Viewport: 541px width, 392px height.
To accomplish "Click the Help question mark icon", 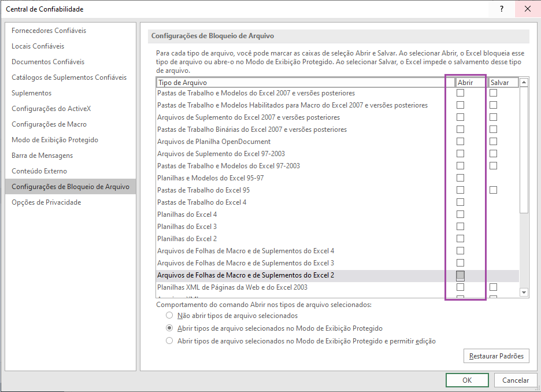I will [x=502, y=9].
